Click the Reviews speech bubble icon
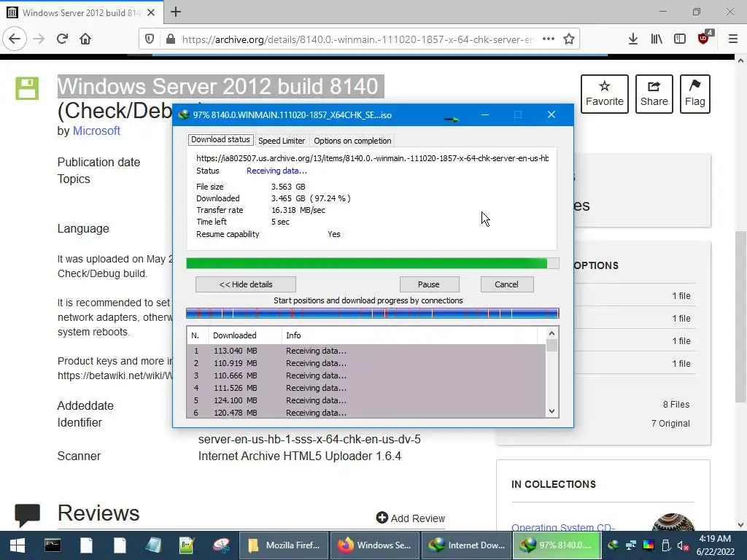The height and width of the screenshot is (560, 747). [28, 515]
